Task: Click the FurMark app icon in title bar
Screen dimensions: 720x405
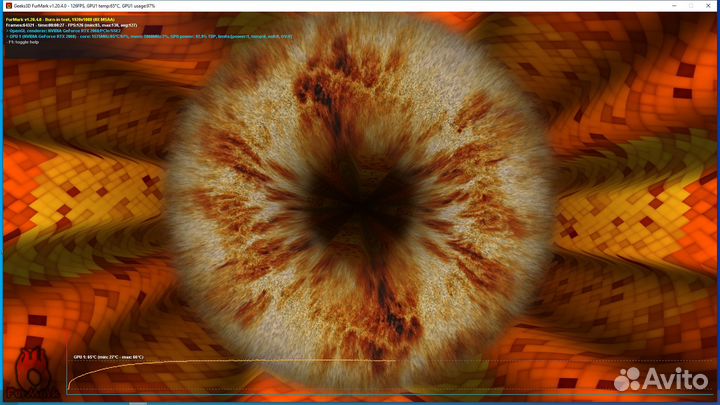Action: tap(9, 6)
